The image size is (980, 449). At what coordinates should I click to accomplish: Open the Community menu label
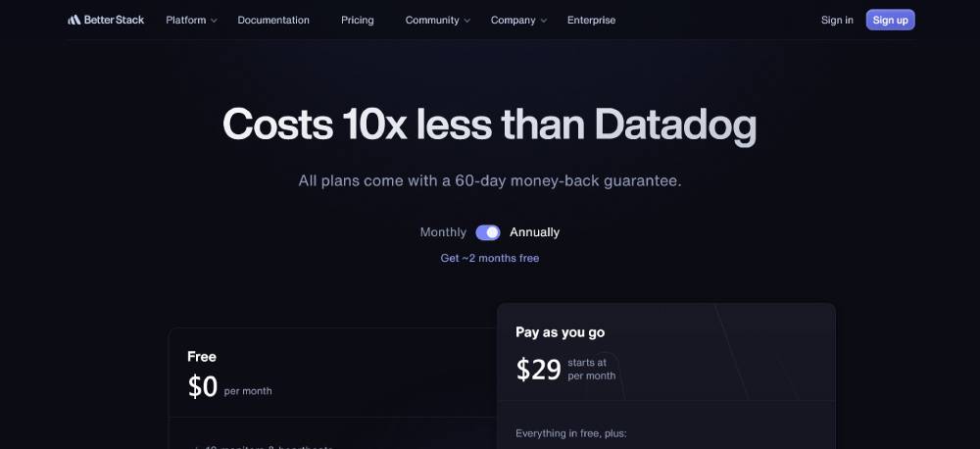(x=432, y=20)
